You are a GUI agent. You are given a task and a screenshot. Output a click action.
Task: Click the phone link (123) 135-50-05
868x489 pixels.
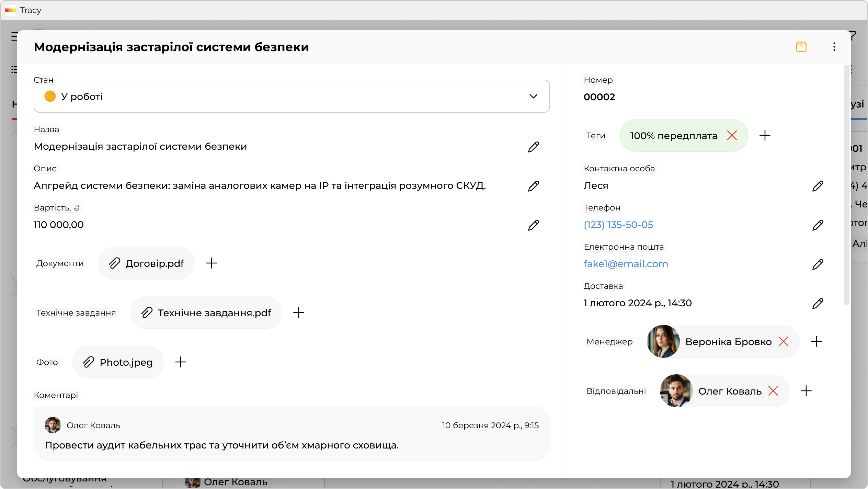(618, 225)
